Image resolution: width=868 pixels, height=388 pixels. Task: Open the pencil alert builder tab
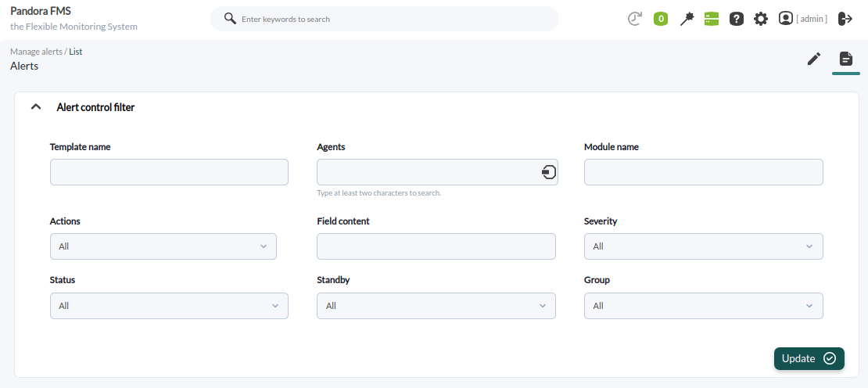814,59
